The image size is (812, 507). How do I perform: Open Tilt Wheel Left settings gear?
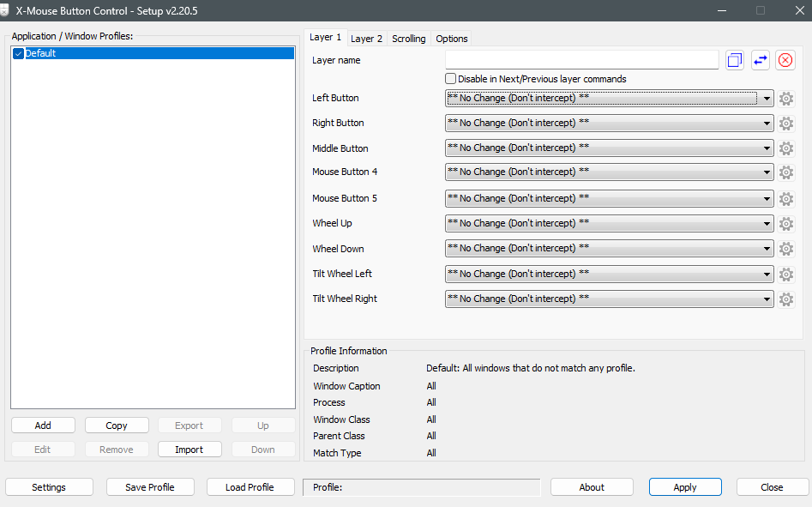point(786,274)
